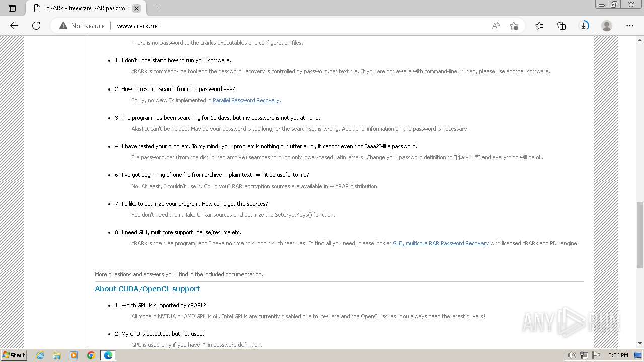Image resolution: width=644 pixels, height=362 pixels.
Task: Open the media player taskbar icon
Action: 74,355
